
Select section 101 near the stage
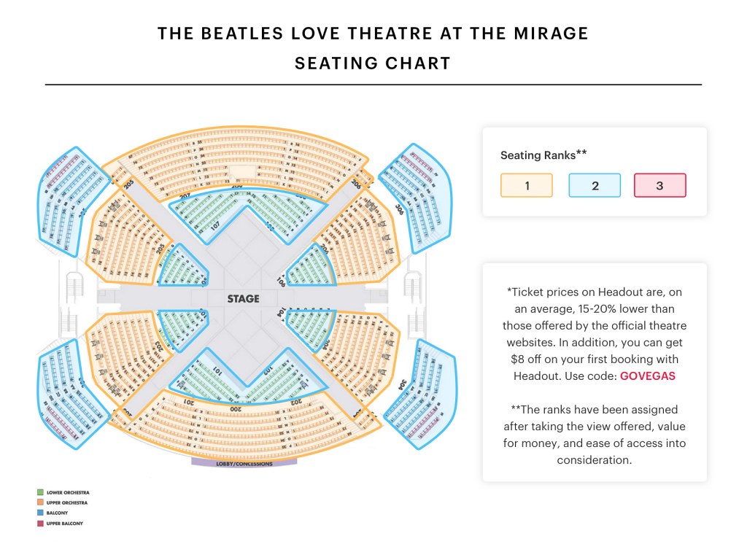point(217,370)
